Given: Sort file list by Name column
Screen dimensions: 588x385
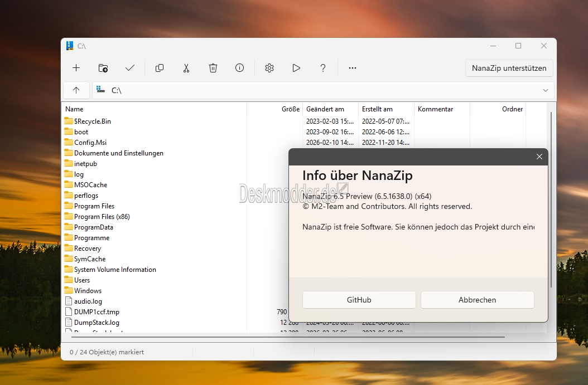Looking at the screenshot, I should pos(74,109).
